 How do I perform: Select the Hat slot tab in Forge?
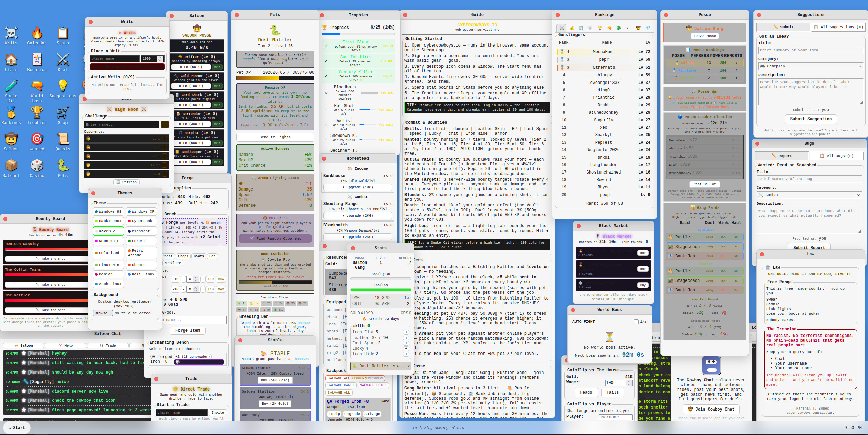point(212,256)
